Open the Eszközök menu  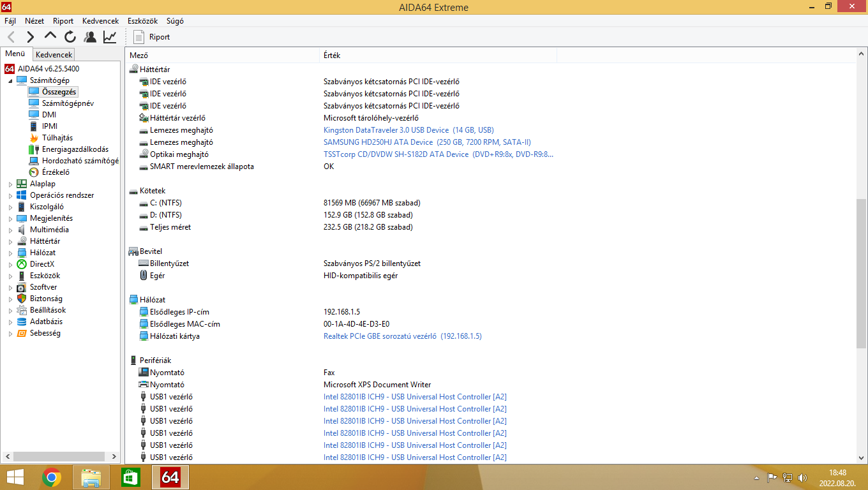coord(142,21)
